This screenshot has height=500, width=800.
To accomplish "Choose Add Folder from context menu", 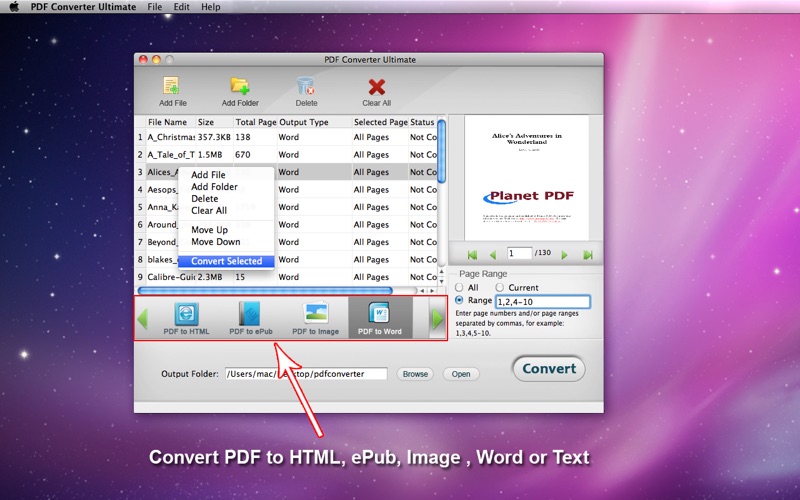I will [226, 187].
